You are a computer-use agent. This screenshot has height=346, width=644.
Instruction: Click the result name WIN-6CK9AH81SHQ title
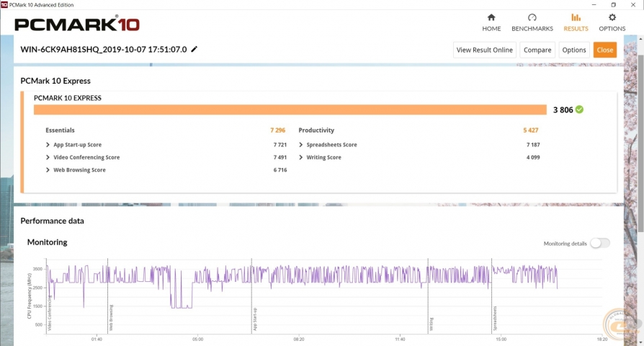(x=104, y=49)
